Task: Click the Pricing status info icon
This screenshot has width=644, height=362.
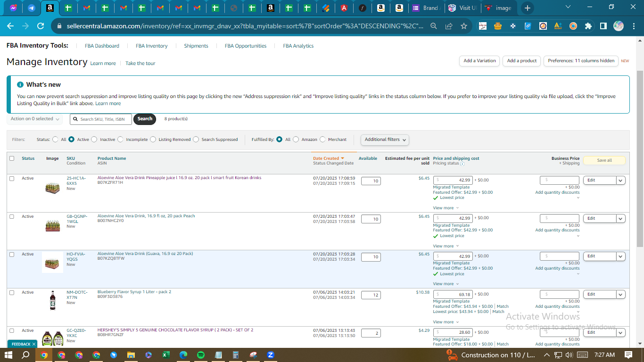Action: 462,164
